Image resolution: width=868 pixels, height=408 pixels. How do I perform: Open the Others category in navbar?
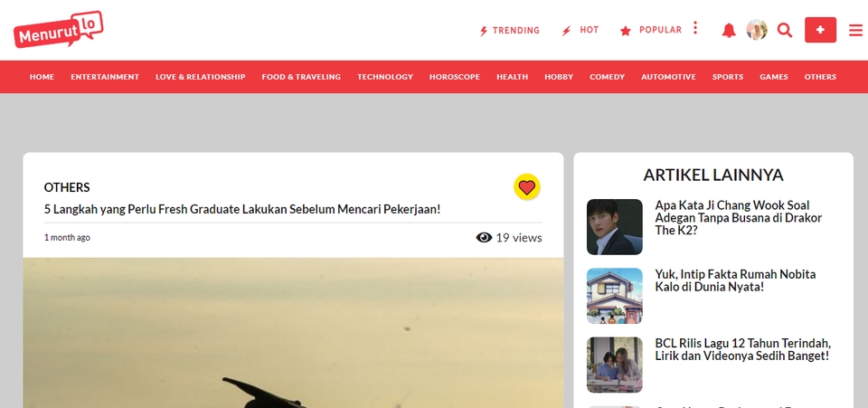[x=820, y=77]
